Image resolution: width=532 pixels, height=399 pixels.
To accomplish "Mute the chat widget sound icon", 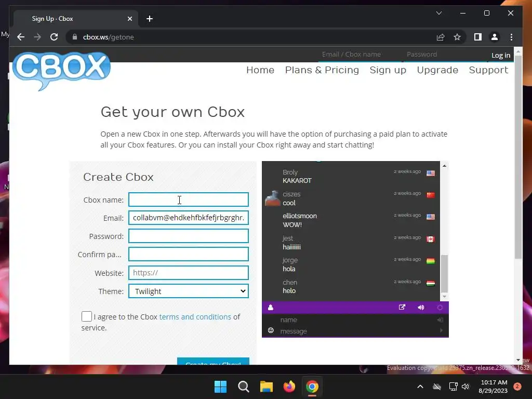I will point(421,308).
